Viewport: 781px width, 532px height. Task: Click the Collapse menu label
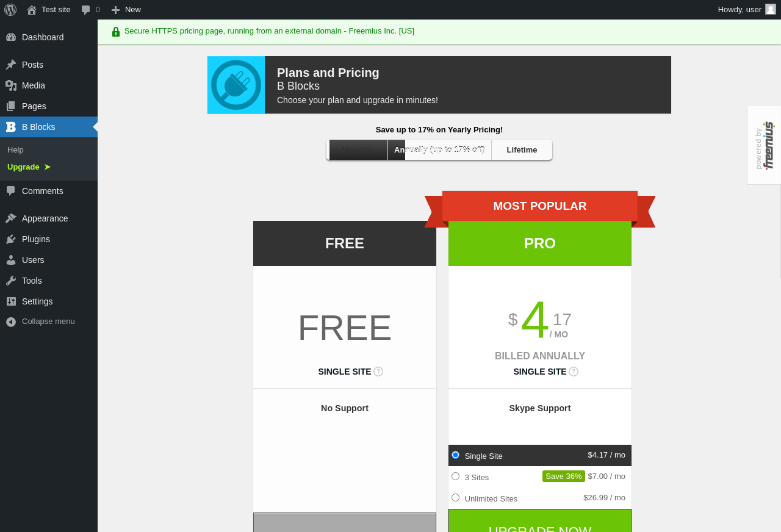48,322
